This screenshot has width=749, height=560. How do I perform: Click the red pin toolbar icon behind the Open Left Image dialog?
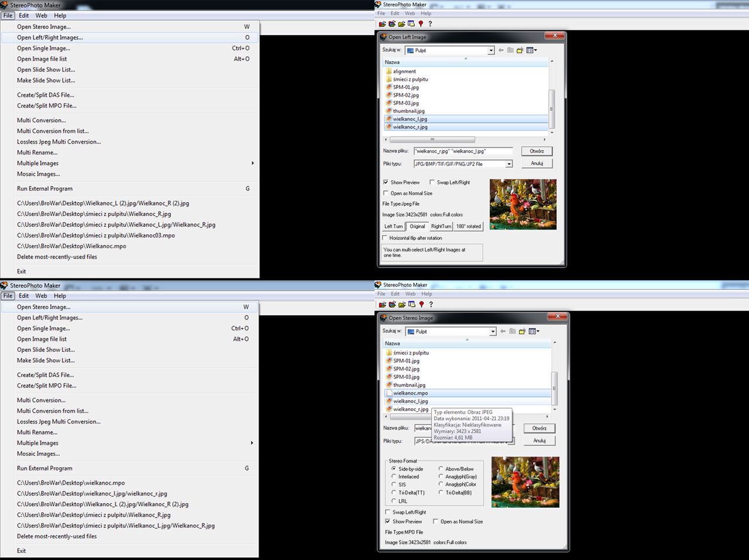[x=421, y=24]
